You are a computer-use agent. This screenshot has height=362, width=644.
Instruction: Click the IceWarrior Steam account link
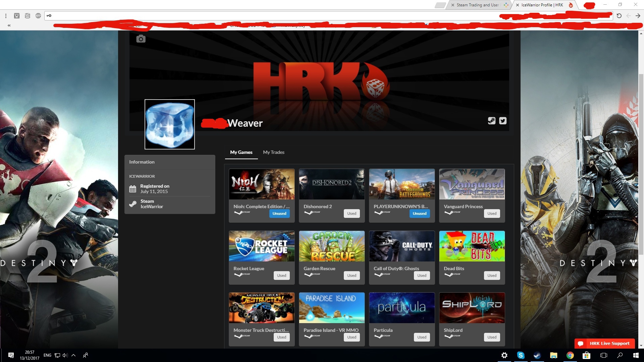pos(152,206)
